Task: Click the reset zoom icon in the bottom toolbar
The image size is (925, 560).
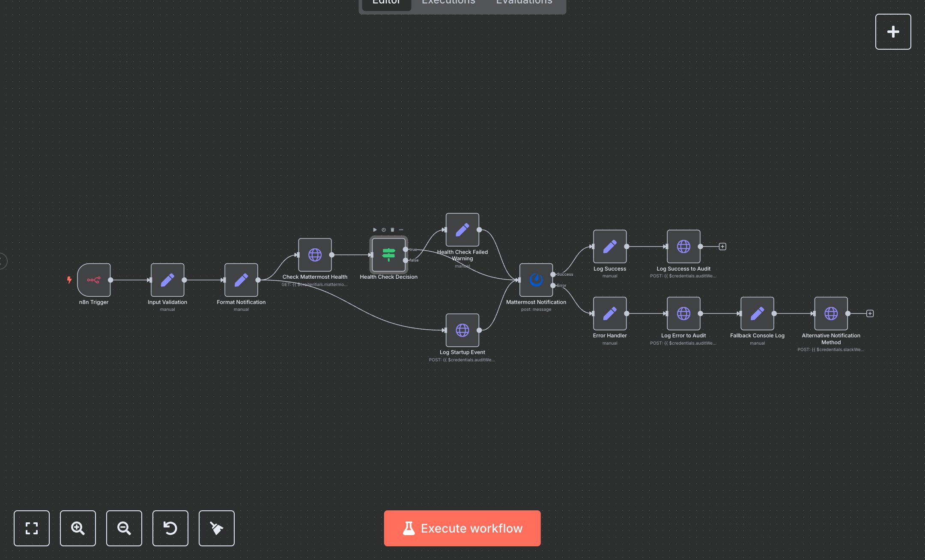Action: pyautogui.click(x=170, y=528)
